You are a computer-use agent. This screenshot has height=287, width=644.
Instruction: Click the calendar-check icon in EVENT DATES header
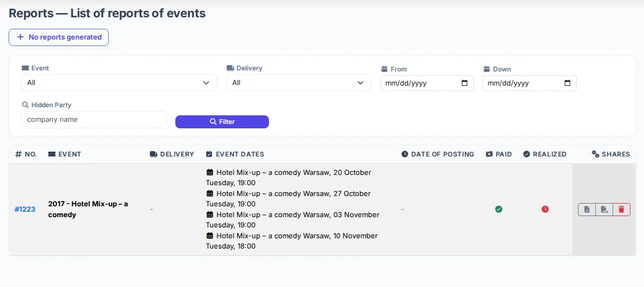[209, 154]
